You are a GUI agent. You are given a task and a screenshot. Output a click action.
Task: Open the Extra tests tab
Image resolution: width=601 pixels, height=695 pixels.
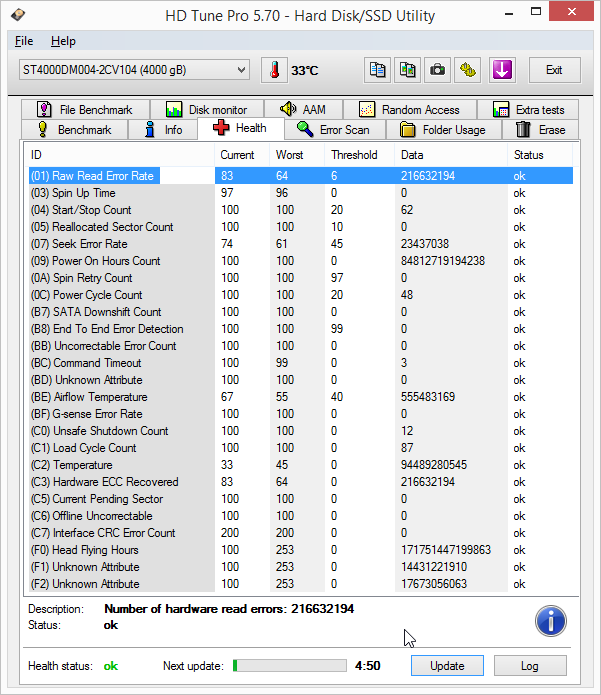528,109
